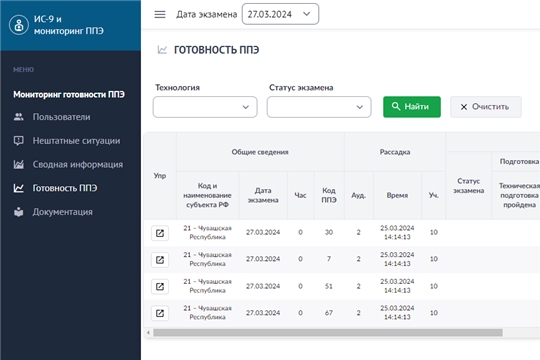Click the ИС-9 logo icon
The height and width of the screenshot is (360, 540).
(19, 25)
